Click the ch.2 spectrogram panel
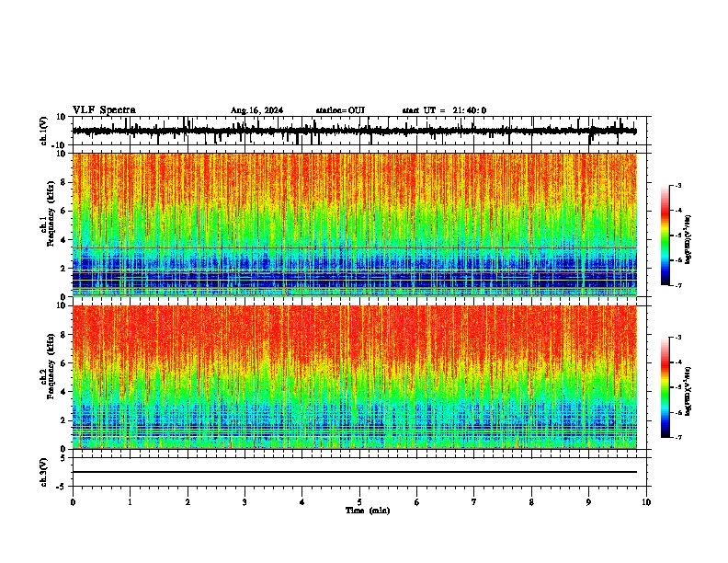 [x=354, y=377]
